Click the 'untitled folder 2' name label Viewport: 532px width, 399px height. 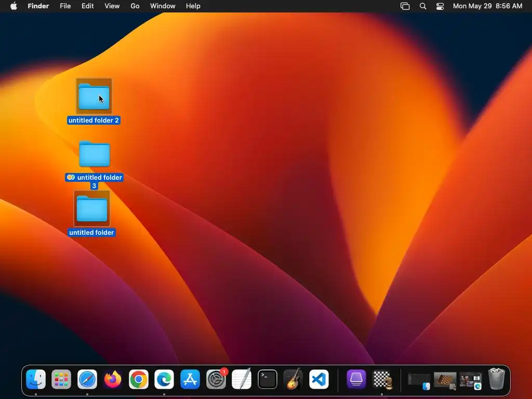pos(94,121)
